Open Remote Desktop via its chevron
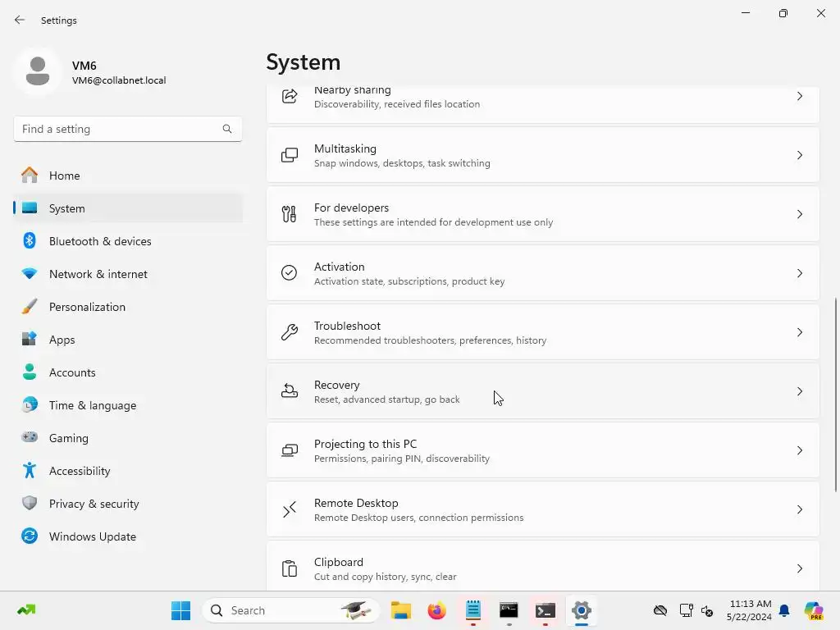 tap(799, 509)
